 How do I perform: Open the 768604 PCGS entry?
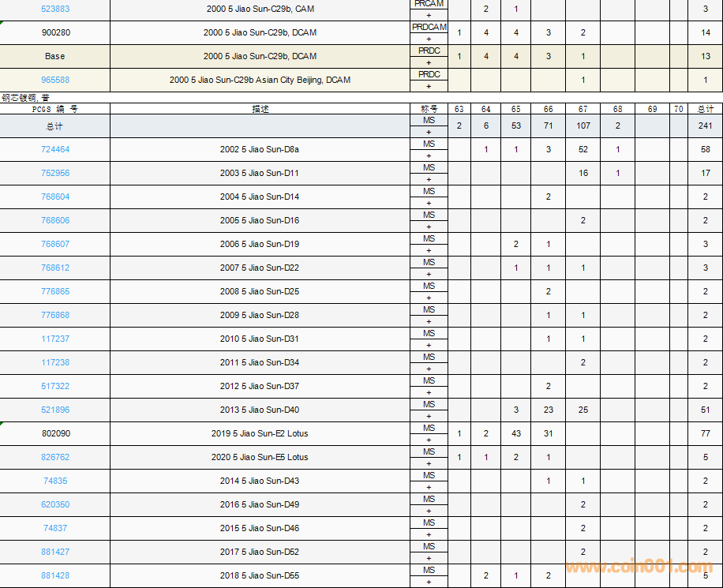pyautogui.click(x=55, y=197)
